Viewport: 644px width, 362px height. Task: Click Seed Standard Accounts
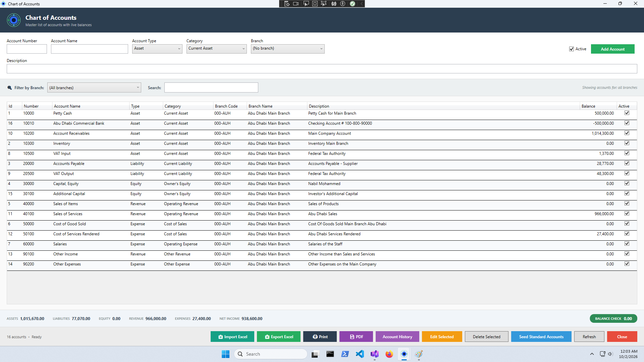pyautogui.click(x=541, y=337)
